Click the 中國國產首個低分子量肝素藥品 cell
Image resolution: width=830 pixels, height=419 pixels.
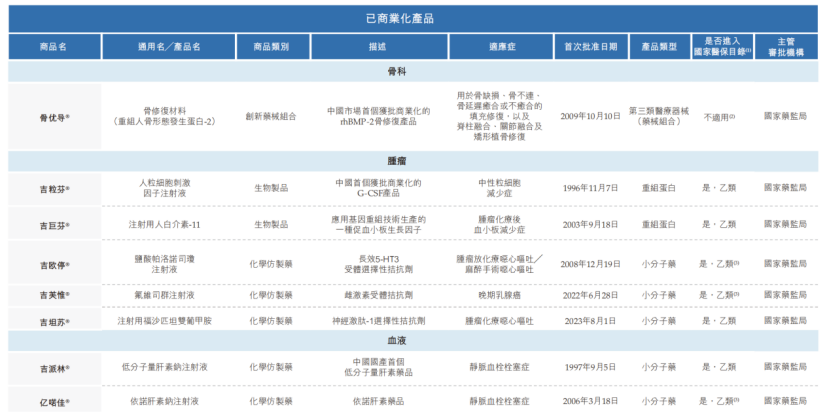tap(378, 367)
